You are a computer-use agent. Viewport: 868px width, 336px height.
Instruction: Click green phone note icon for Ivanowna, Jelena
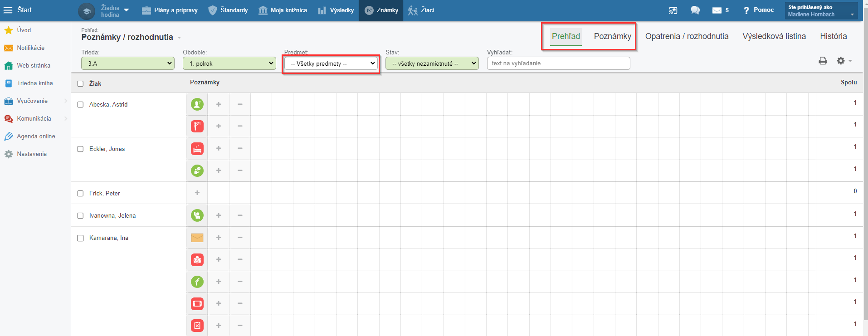point(197,215)
